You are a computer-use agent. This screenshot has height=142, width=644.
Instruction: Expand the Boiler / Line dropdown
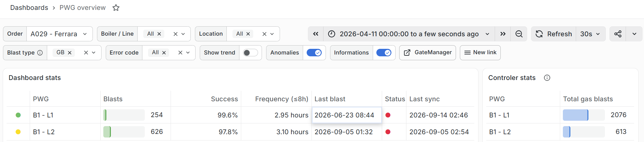183,34
